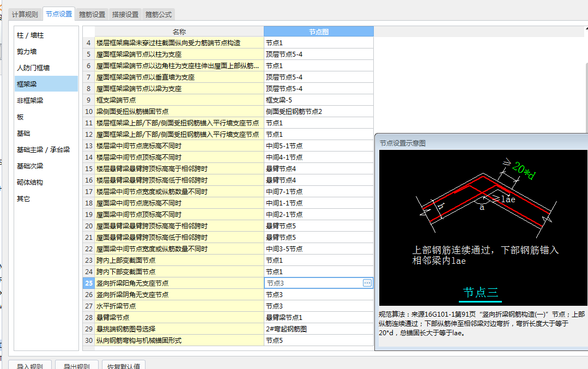Select 节点5 in row 30
The height and width of the screenshot is (369, 588).
pos(319,341)
